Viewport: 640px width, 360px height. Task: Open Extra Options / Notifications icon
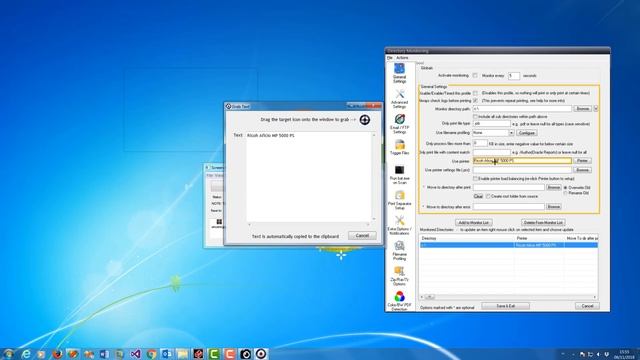399,225
